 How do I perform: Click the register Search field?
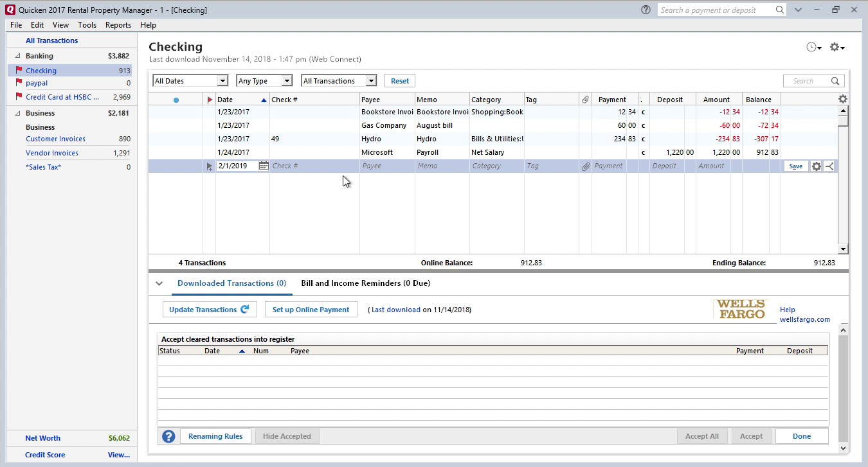point(808,81)
